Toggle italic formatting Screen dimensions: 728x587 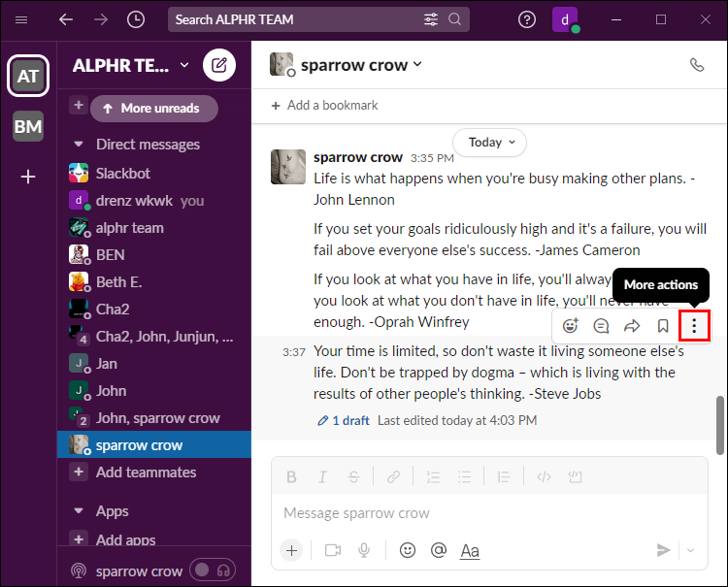coord(322,476)
